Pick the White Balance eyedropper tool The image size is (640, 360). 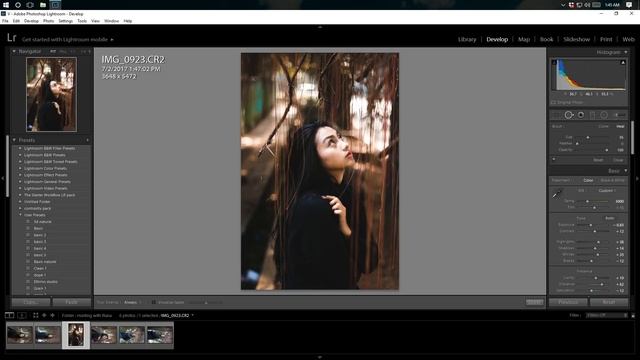point(557,193)
